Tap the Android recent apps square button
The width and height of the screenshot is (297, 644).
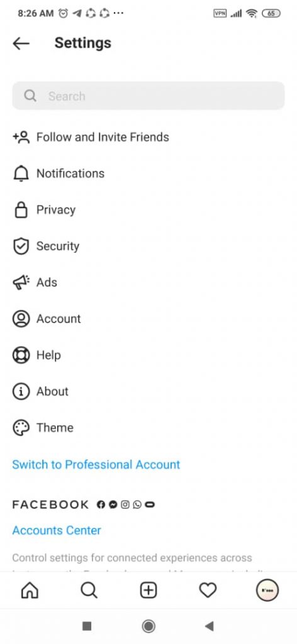(87, 626)
